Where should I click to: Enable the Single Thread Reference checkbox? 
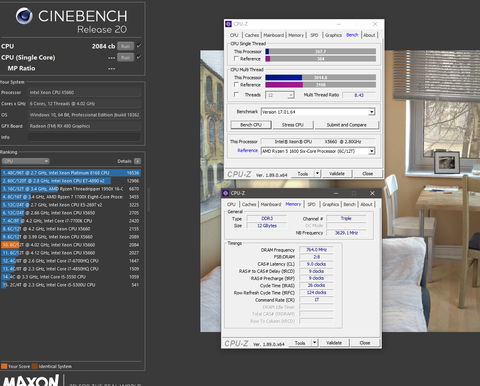[236, 59]
